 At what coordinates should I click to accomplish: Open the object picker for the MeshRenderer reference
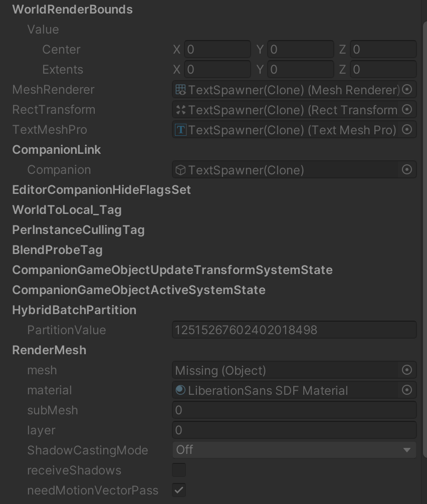click(x=407, y=90)
